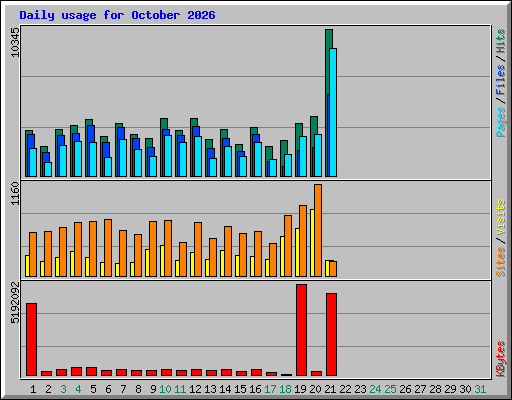Click day label 18 on the x-axis

pos(285,389)
